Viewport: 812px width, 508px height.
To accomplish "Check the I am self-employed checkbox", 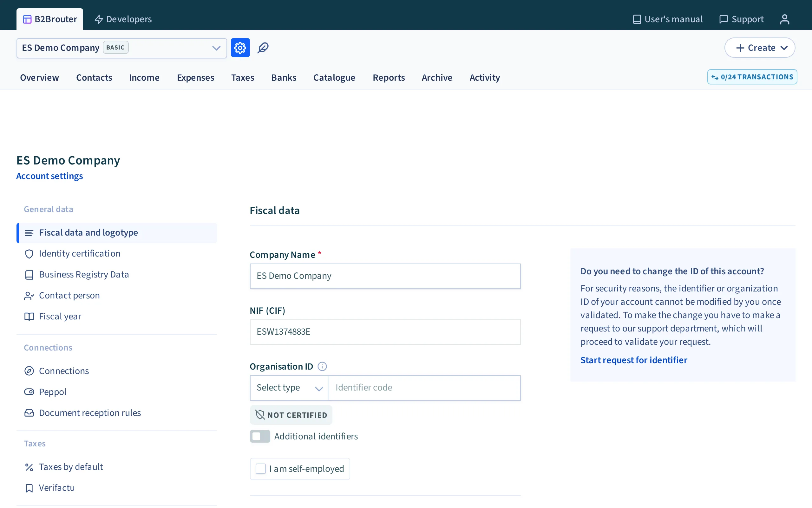I will point(261,468).
